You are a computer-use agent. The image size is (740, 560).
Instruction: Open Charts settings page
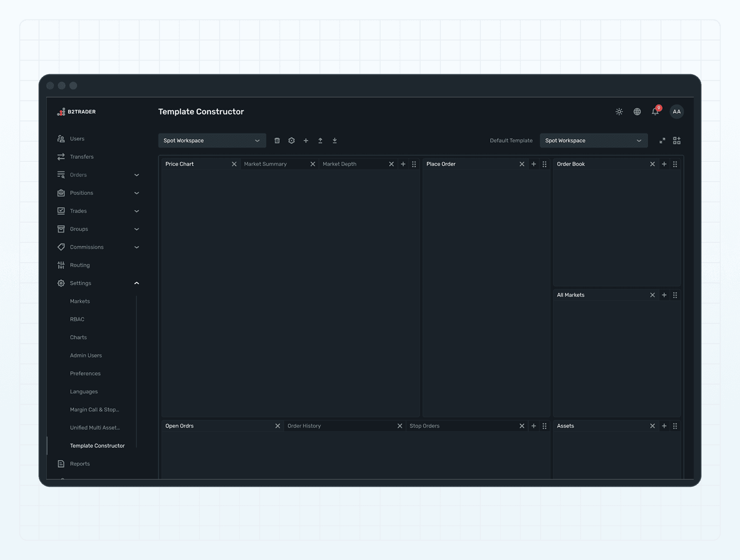click(79, 338)
